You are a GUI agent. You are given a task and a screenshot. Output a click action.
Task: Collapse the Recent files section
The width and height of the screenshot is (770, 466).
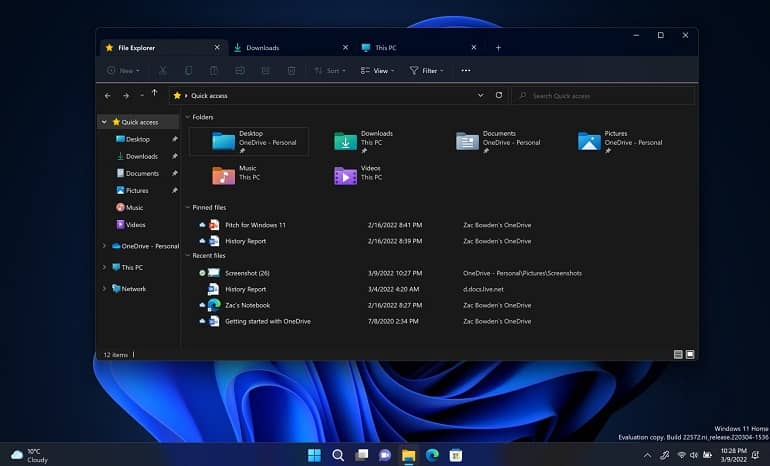click(187, 255)
